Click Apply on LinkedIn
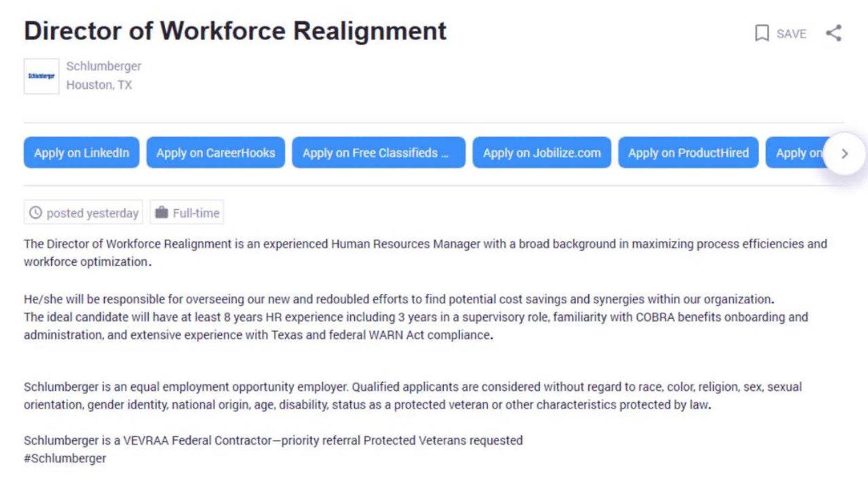This screenshot has width=868, height=487. 81,153
